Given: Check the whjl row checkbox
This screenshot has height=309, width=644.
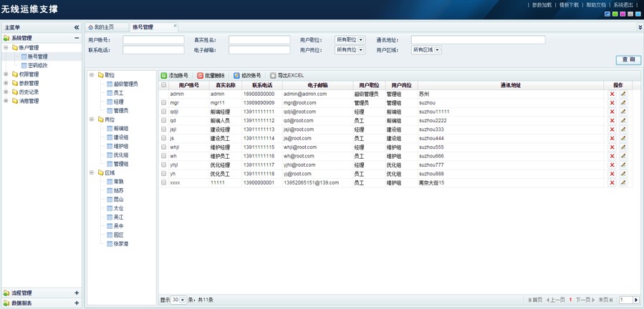Looking at the screenshot, I should (x=164, y=147).
